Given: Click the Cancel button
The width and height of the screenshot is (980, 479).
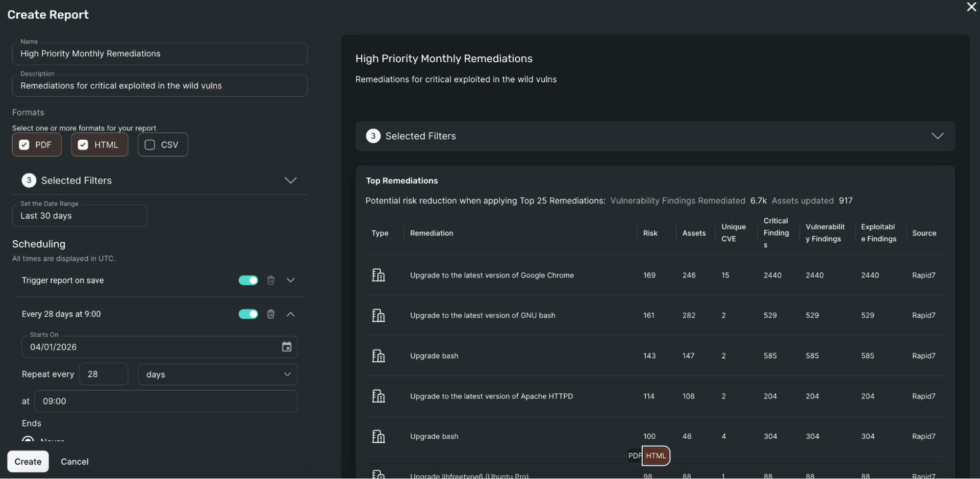Looking at the screenshot, I should [x=75, y=461].
